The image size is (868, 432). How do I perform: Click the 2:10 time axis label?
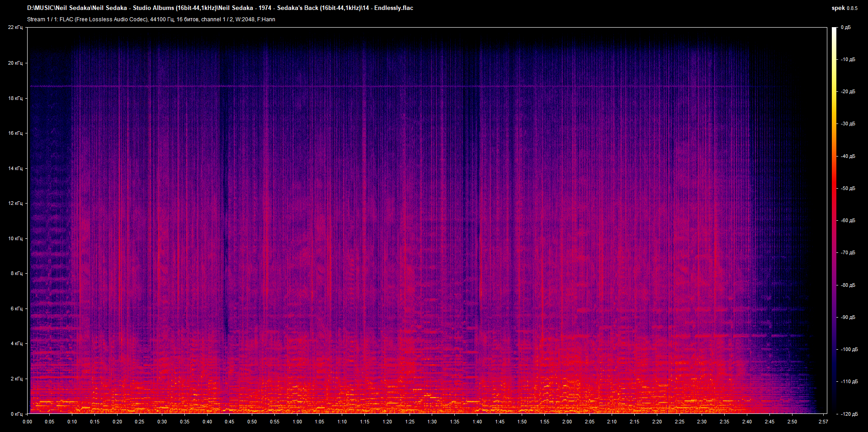pyautogui.click(x=612, y=422)
